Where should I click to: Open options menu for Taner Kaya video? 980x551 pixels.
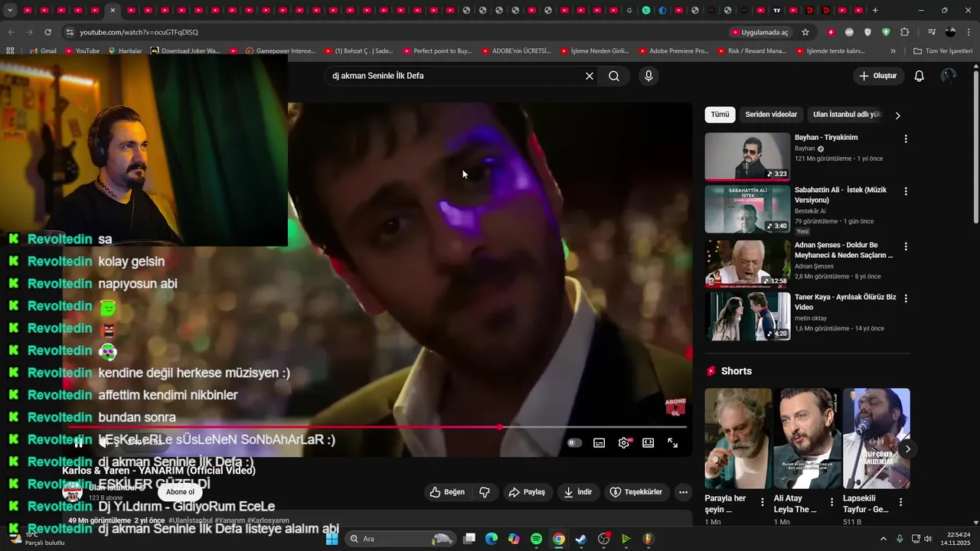906,298
